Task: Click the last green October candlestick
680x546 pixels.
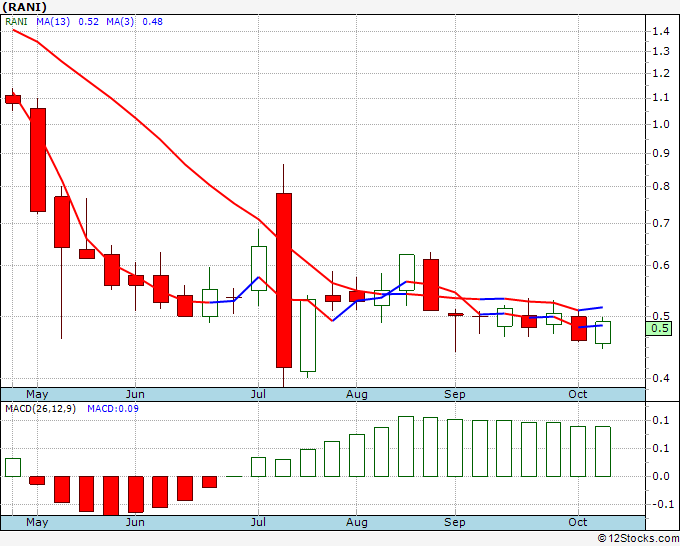Action: [603, 332]
